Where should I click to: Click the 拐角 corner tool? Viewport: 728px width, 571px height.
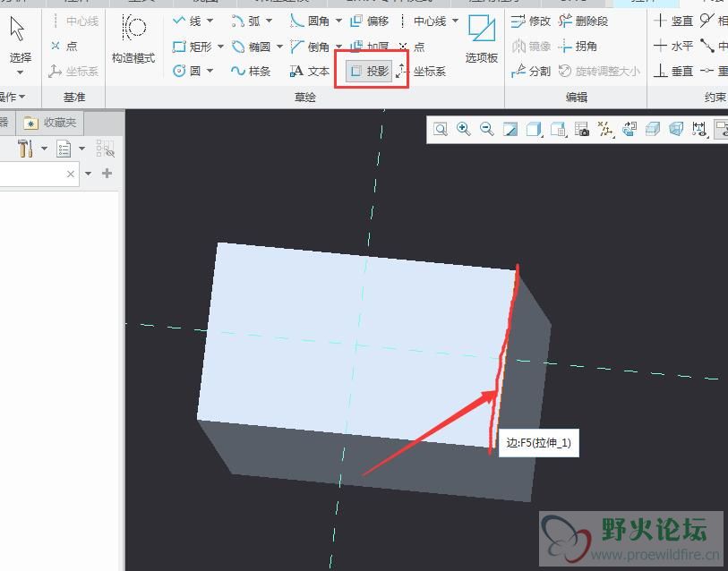[x=578, y=47]
